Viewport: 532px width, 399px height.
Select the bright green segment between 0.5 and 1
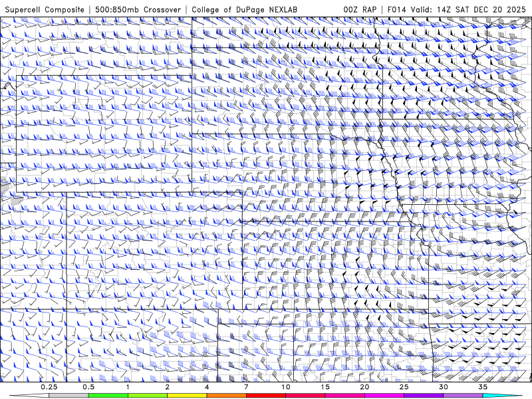coord(108,396)
